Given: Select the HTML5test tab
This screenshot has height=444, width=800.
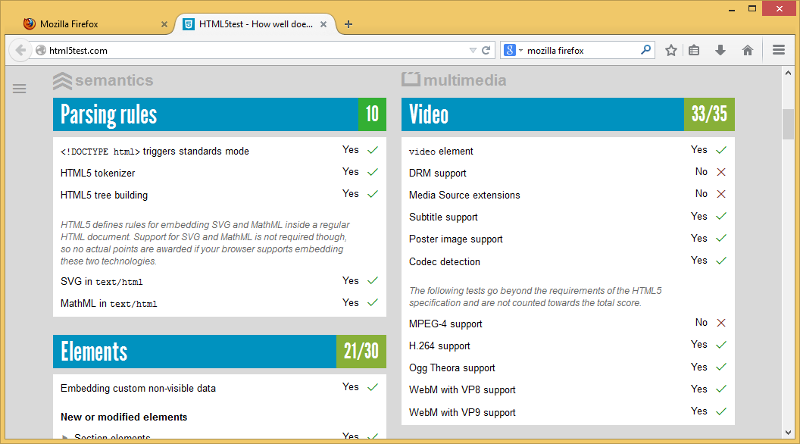Looking at the screenshot, I should pos(250,24).
